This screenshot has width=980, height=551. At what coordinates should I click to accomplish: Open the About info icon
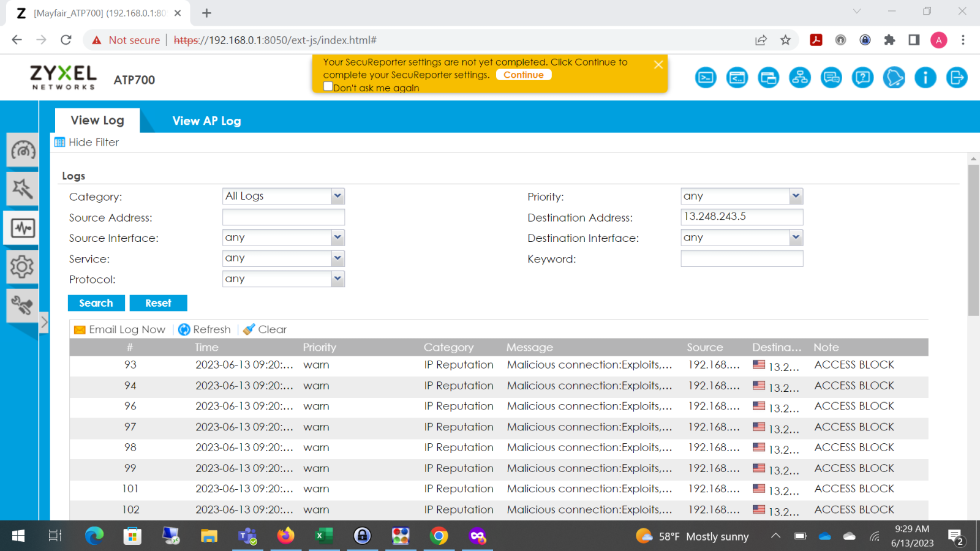click(925, 78)
